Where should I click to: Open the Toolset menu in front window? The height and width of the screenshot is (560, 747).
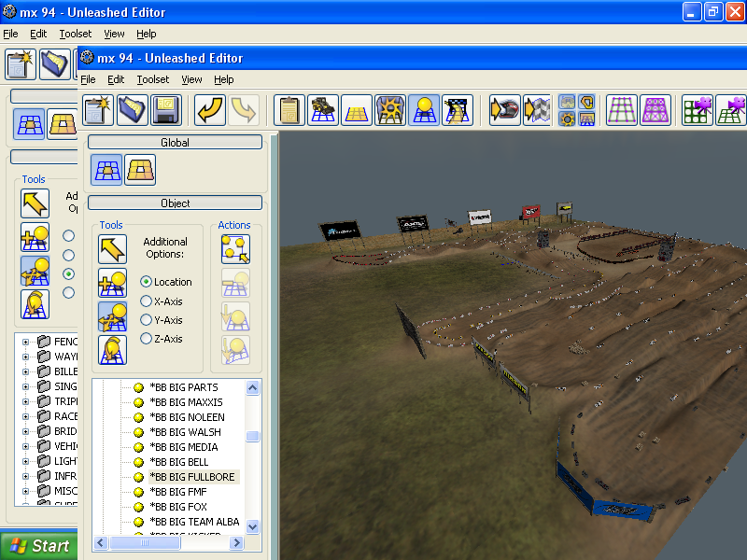[x=153, y=79]
